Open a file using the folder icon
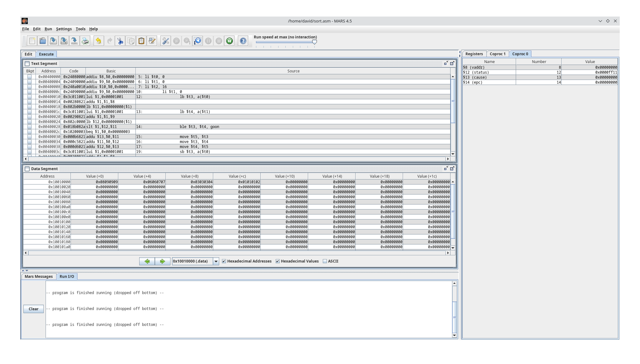The image size is (640, 364). 42,41
